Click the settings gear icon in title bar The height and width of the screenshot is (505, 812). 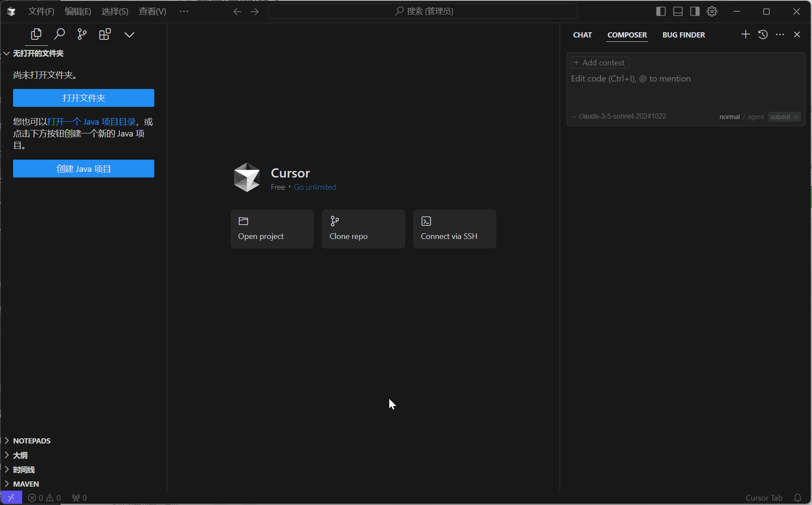point(712,11)
